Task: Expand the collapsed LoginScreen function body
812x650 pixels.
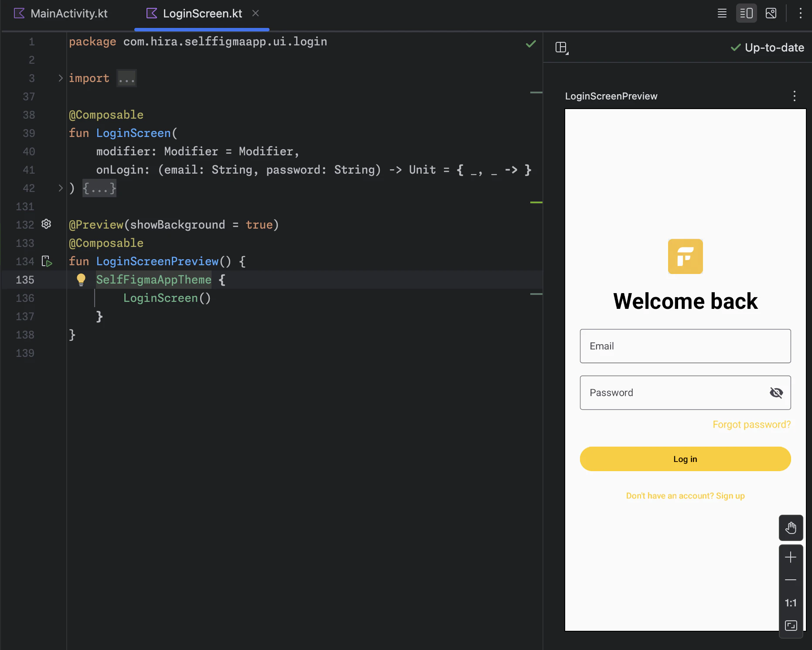Action: 61,188
